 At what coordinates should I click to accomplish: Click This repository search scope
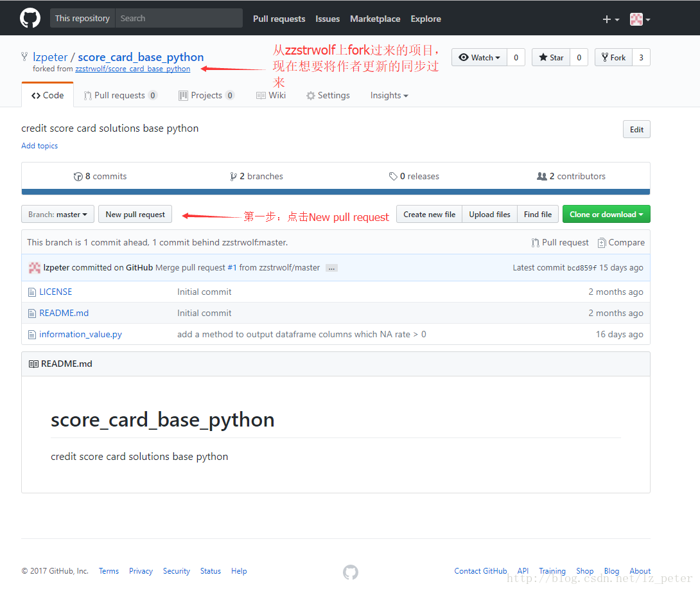[83, 19]
